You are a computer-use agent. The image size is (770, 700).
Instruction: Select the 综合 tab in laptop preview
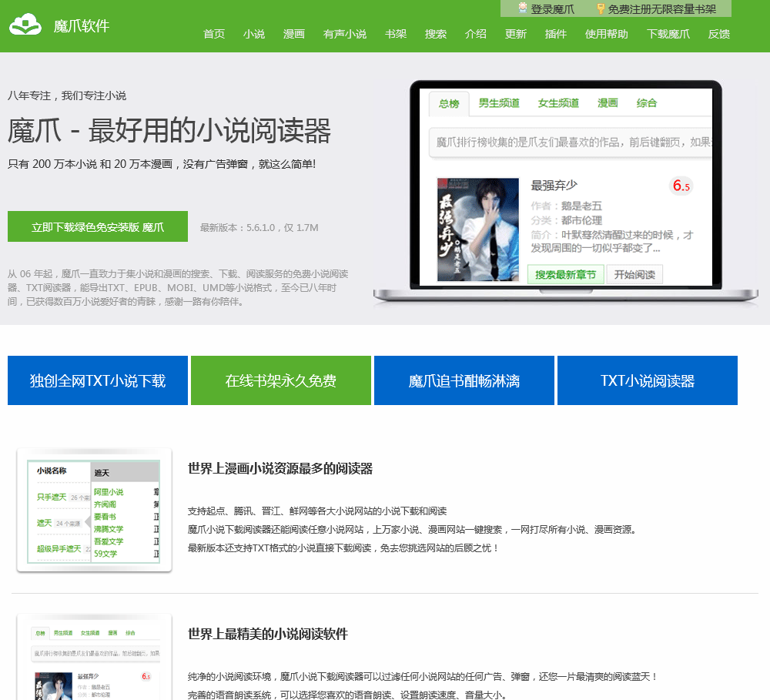tap(646, 103)
